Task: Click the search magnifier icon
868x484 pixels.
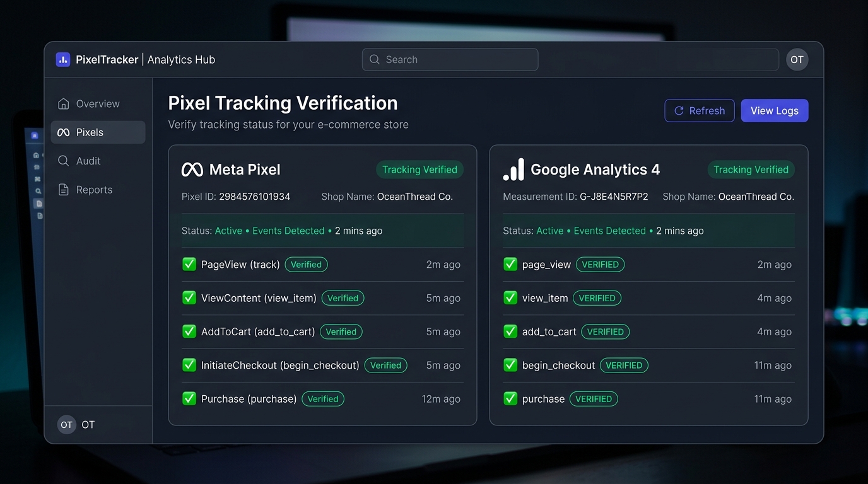Action: 375,59
